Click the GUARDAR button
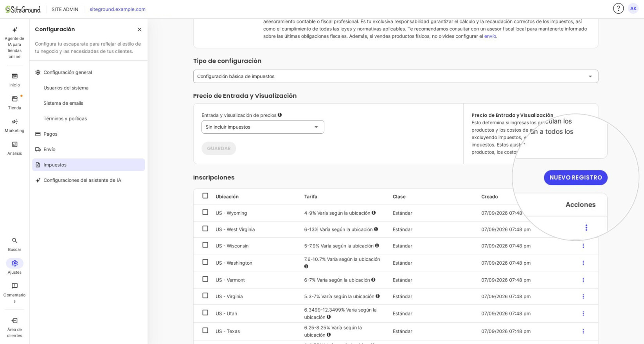The image size is (644, 344). tap(219, 149)
